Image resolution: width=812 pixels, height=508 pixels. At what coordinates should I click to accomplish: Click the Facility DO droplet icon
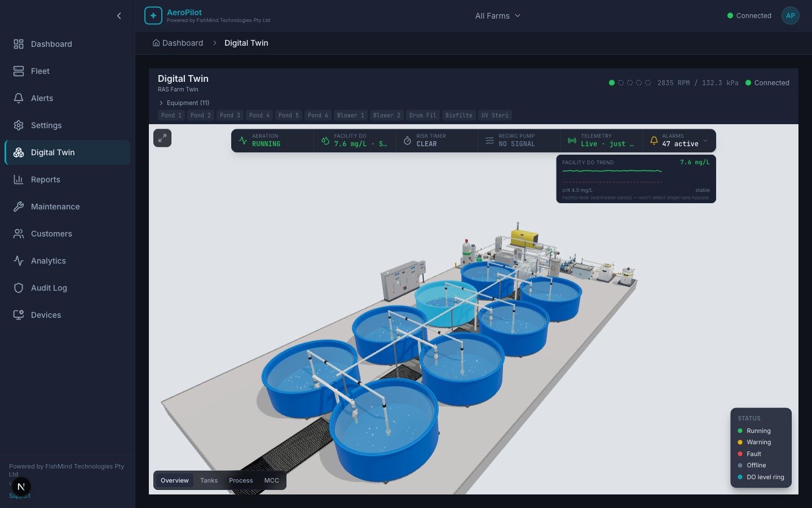[325, 141]
